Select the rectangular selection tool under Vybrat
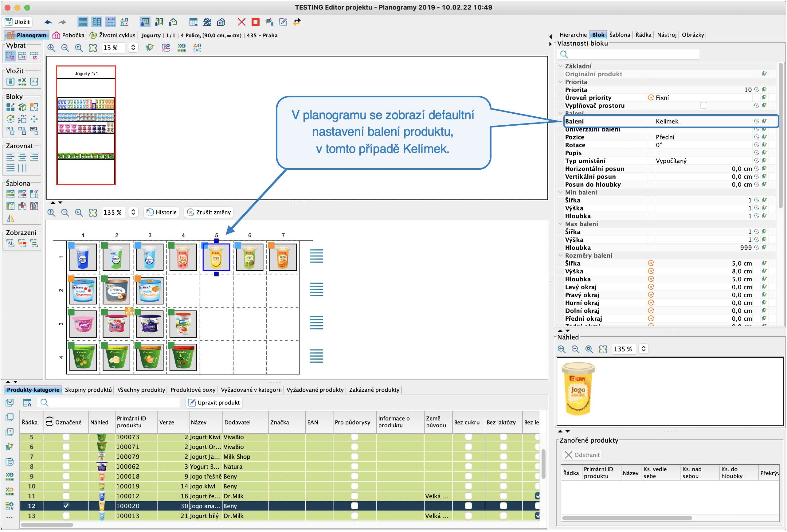Viewport: 787px width, 532px height. (10, 56)
